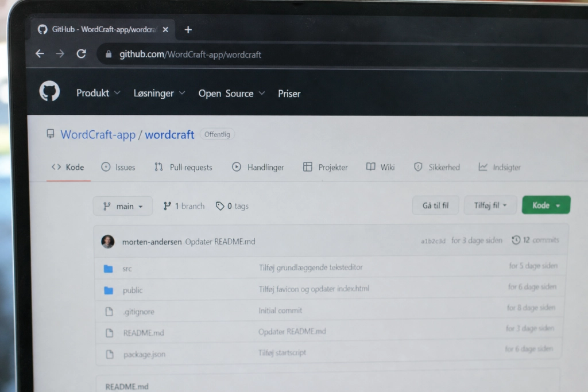Click the Offentlig visibility badge
This screenshot has width=588, height=392.
point(217,134)
